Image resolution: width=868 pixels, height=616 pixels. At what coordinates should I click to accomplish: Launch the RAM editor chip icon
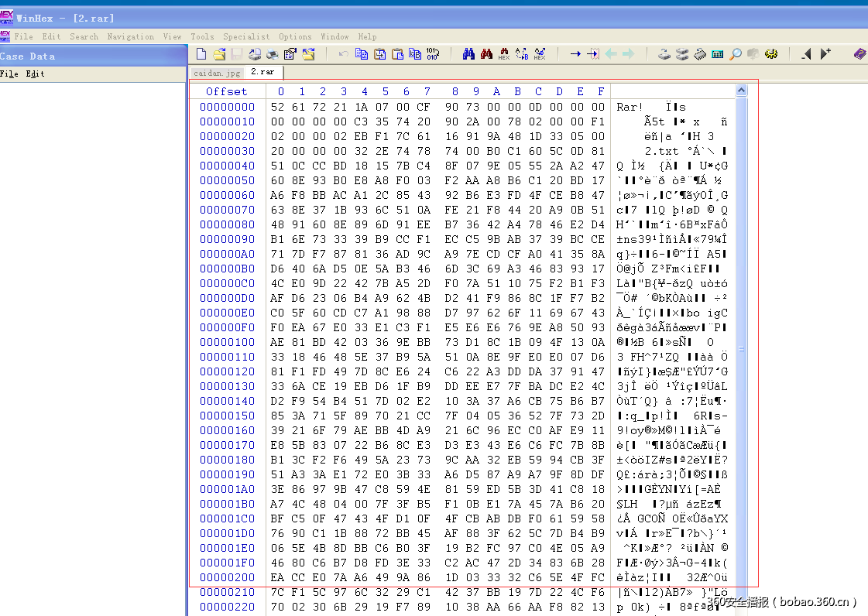(x=700, y=53)
